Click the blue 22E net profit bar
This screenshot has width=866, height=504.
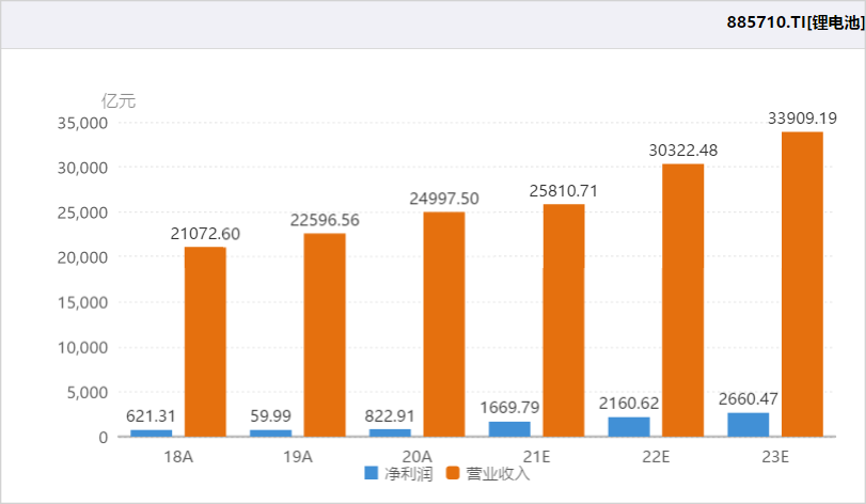click(629, 426)
